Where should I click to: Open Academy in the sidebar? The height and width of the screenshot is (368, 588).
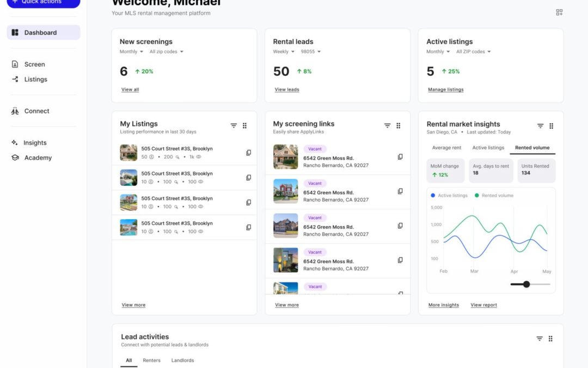pos(38,158)
